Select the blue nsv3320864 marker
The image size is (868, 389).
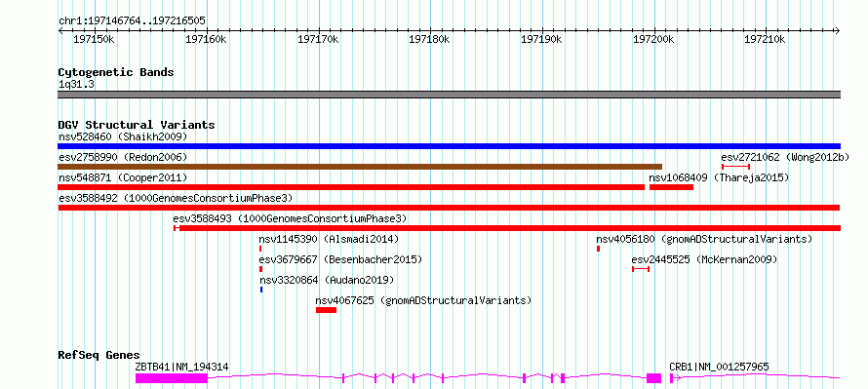tap(261, 290)
